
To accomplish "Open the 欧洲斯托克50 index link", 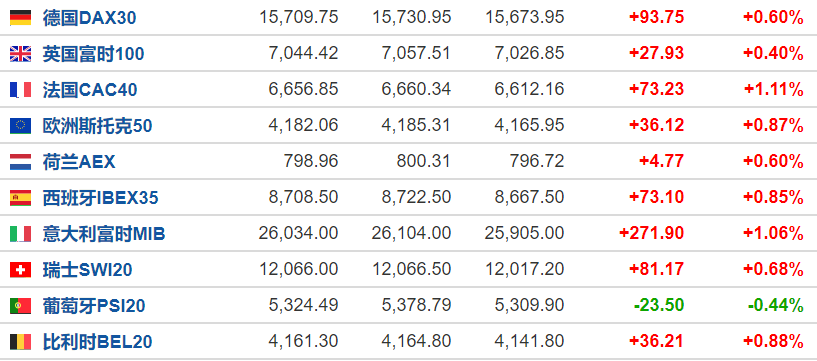I will click(x=97, y=126).
